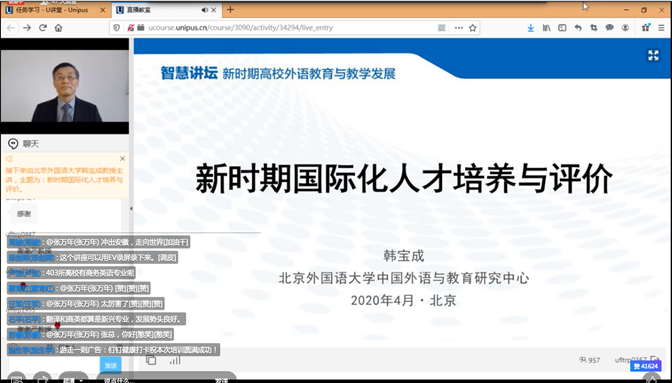The height and width of the screenshot is (383, 672).
Task: Click the 感谢 chat message bubble
Action: [x=24, y=214]
